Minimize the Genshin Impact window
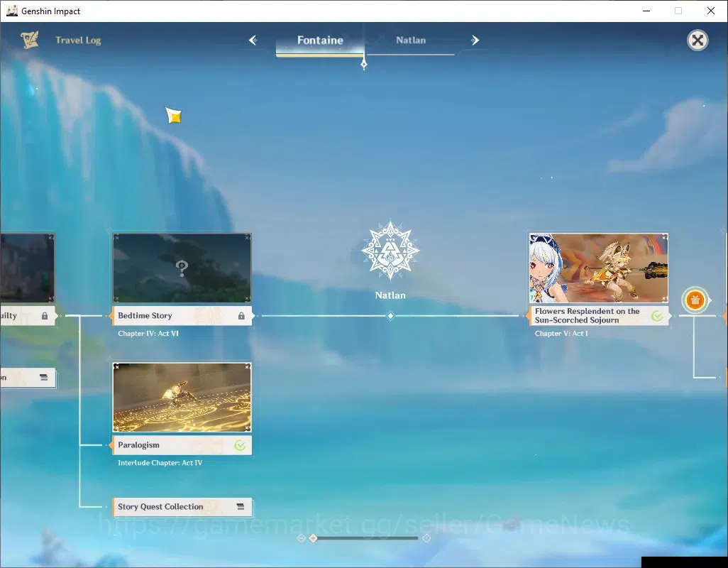 coord(646,11)
